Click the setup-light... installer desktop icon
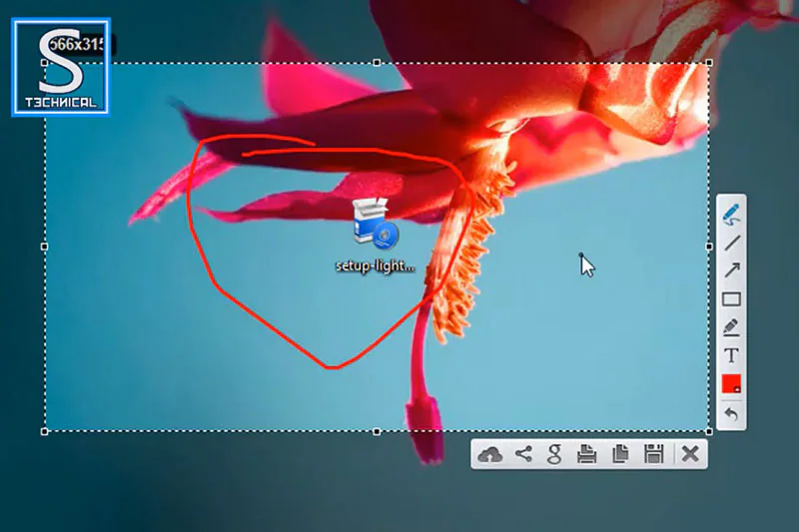The height and width of the screenshot is (532, 799). point(376,225)
